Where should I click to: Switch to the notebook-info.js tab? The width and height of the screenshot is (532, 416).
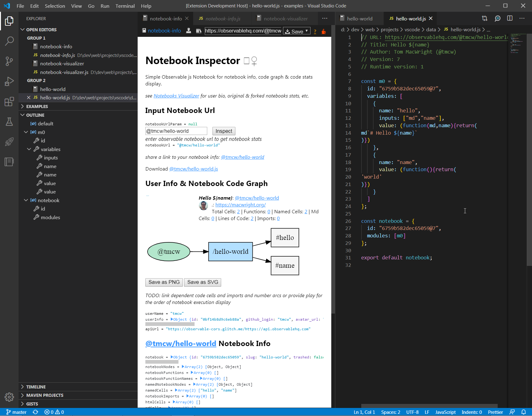point(223,19)
